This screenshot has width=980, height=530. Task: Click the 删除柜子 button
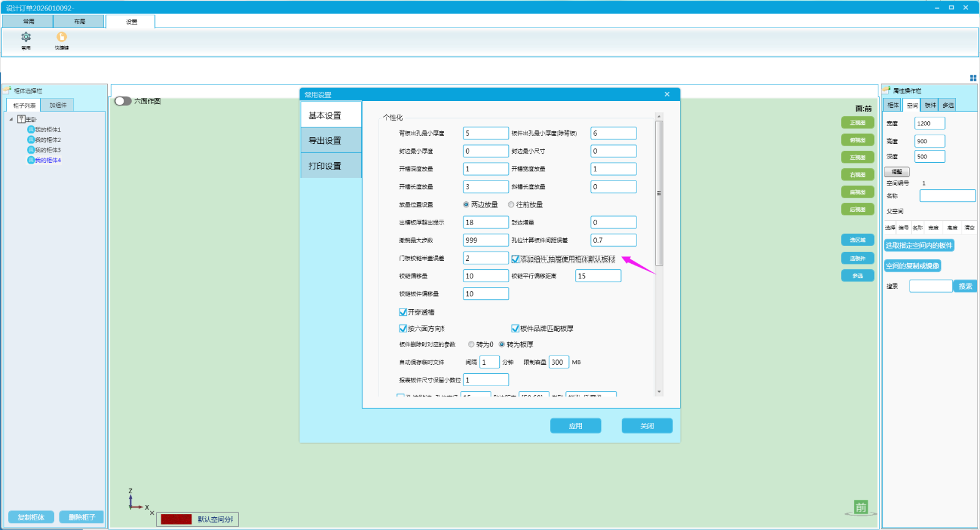click(x=81, y=517)
